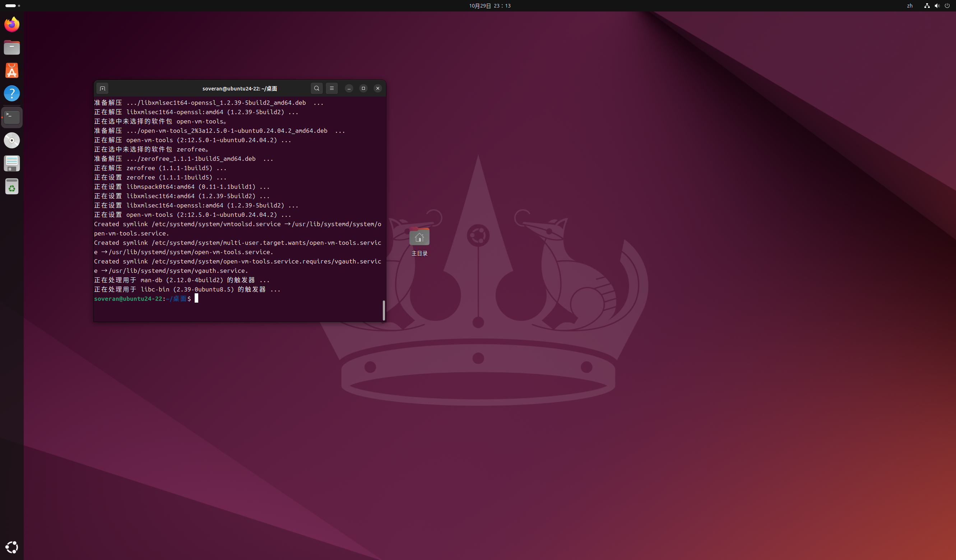
Task: Open the floppy drive dock icon
Action: [12, 163]
